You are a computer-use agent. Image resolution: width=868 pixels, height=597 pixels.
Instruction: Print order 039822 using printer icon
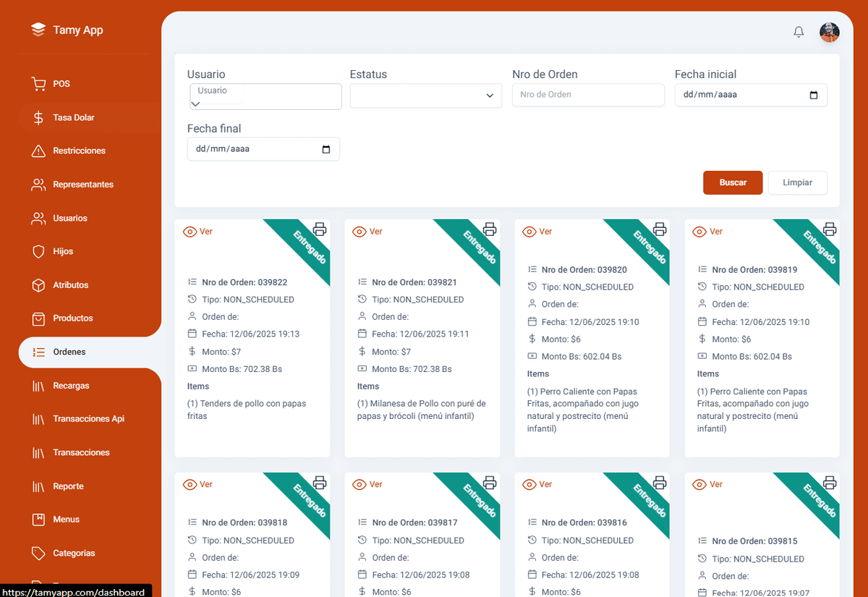point(320,229)
